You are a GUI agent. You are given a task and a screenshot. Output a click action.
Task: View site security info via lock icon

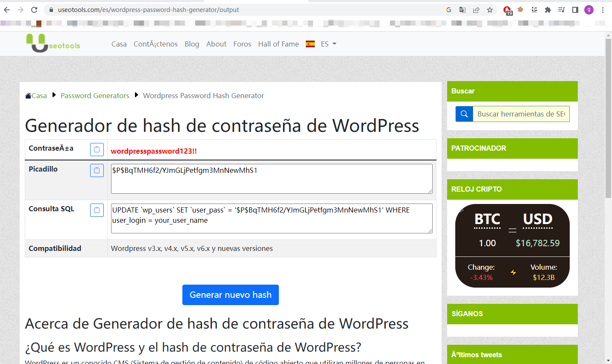tap(51, 10)
